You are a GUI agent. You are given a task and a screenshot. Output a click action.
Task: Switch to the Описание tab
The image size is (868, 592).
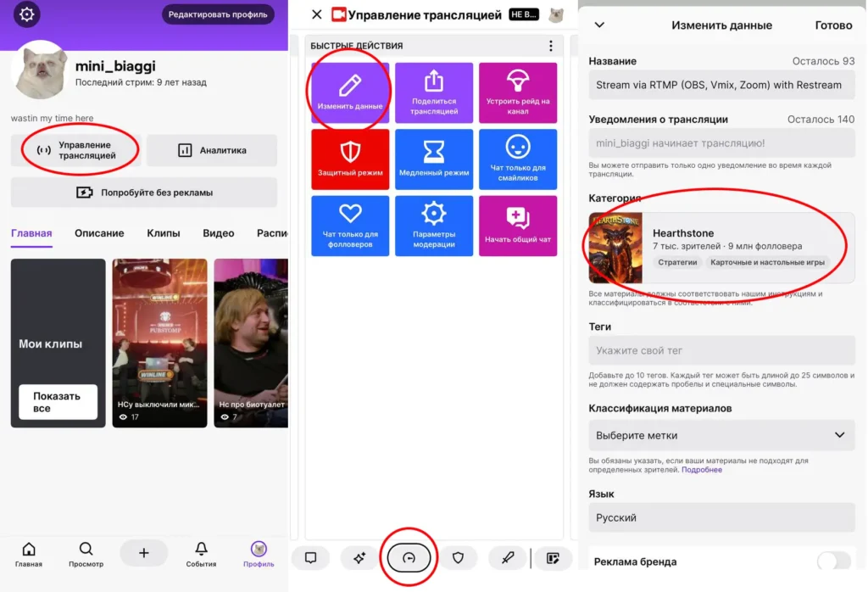tap(99, 233)
